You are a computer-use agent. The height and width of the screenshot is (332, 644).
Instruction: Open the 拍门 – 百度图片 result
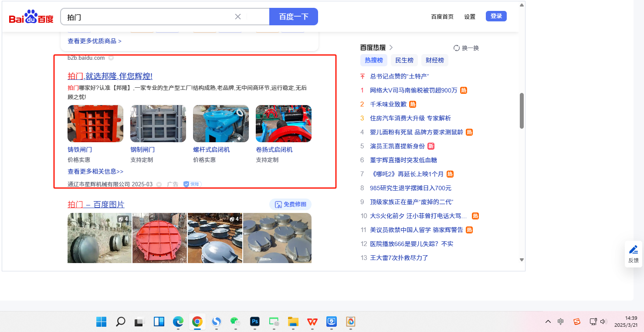pos(96,204)
